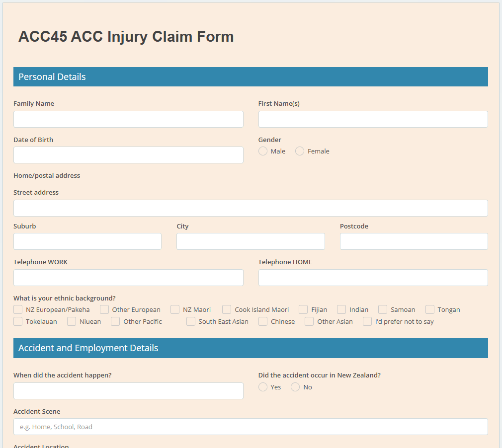The image size is (502, 448).
Task: Choose Yes for accident in New Zealand
Action: [263, 387]
